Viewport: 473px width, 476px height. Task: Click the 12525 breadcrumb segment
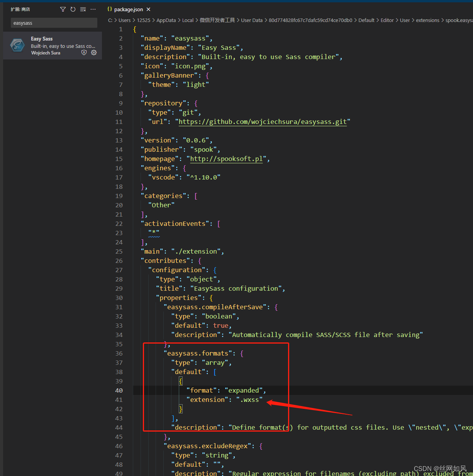point(144,20)
